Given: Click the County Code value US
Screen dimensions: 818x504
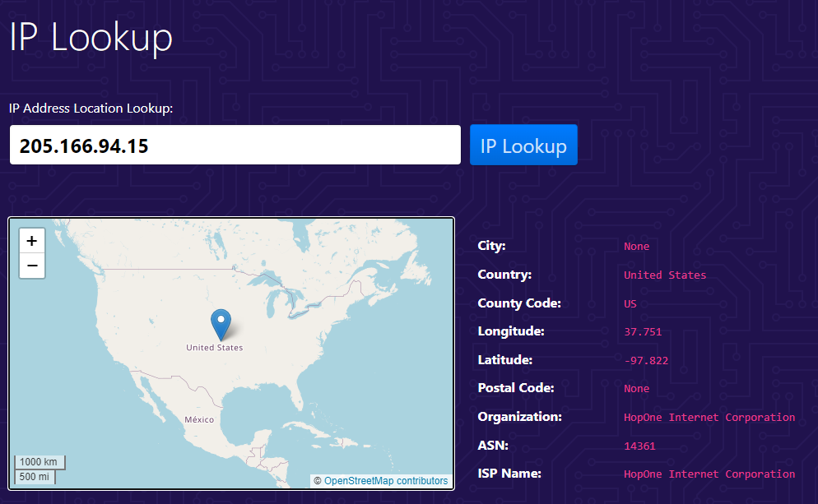Looking at the screenshot, I should (630, 303).
